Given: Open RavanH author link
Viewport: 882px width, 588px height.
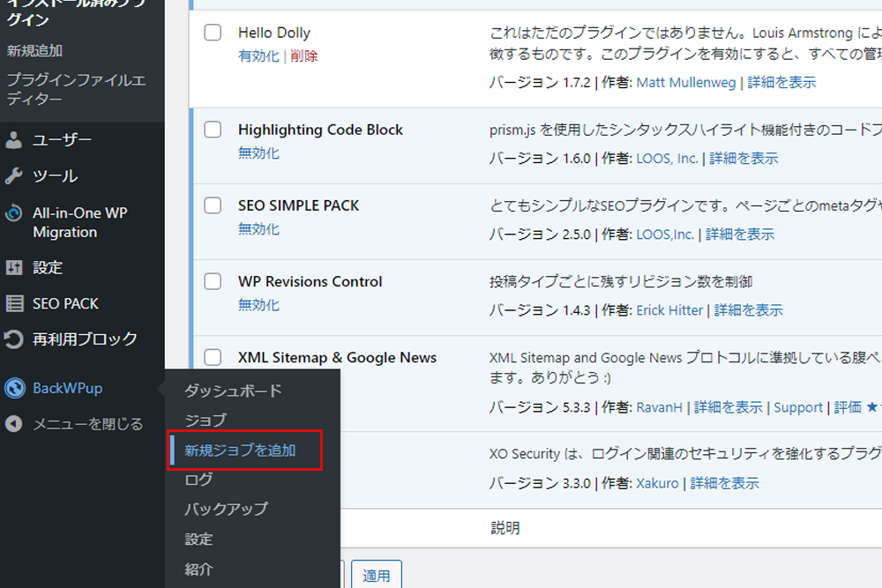Looking at the screenshot, I should 659,407.
